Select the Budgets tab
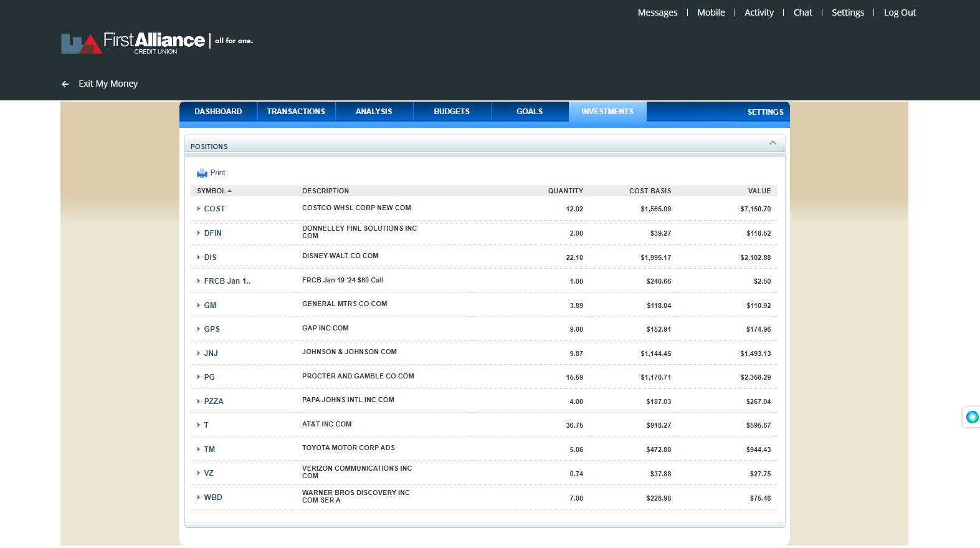The width and height of the screenshot is (980, 548). [452, 112]
